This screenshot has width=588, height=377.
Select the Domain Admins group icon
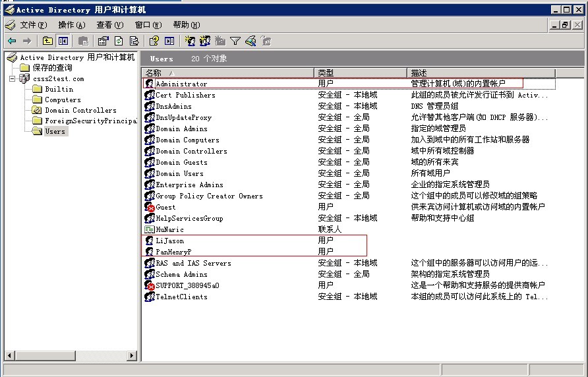tap(149, 129)
